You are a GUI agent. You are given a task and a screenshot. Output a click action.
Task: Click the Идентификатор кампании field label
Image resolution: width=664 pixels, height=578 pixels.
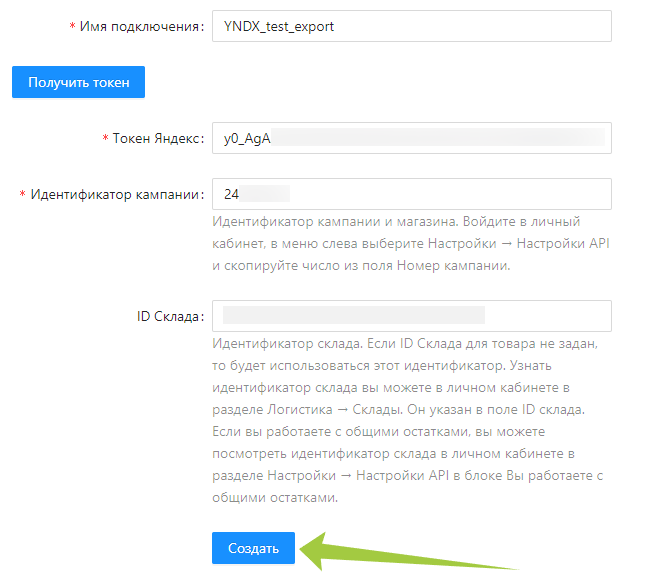tap(117, 194)
